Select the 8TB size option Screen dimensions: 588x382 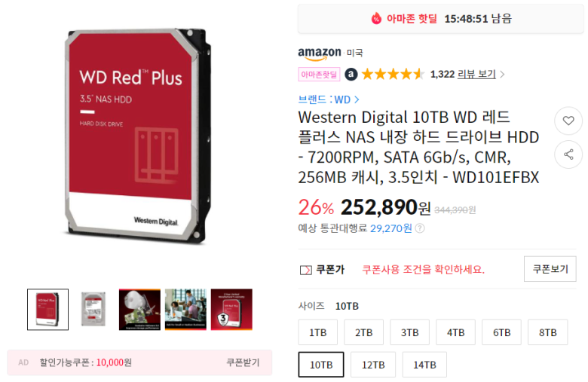pyautogui.click(x=547, y=332)
